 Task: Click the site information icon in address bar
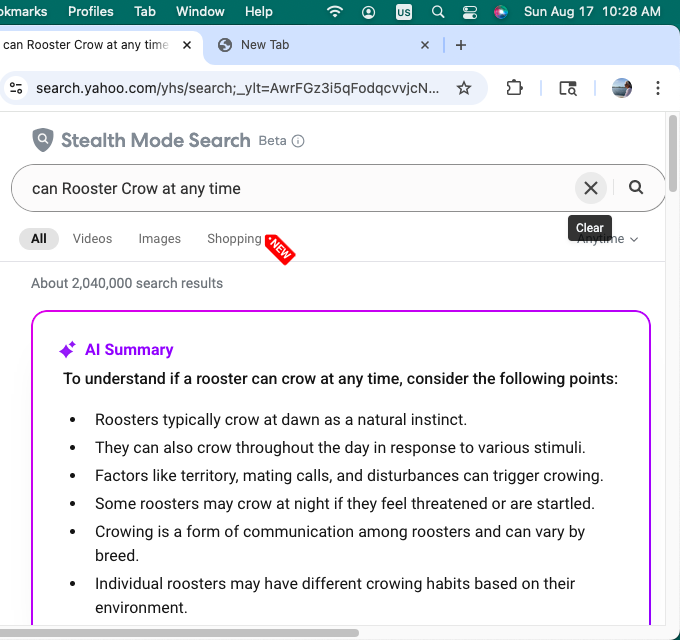[16, 88]
